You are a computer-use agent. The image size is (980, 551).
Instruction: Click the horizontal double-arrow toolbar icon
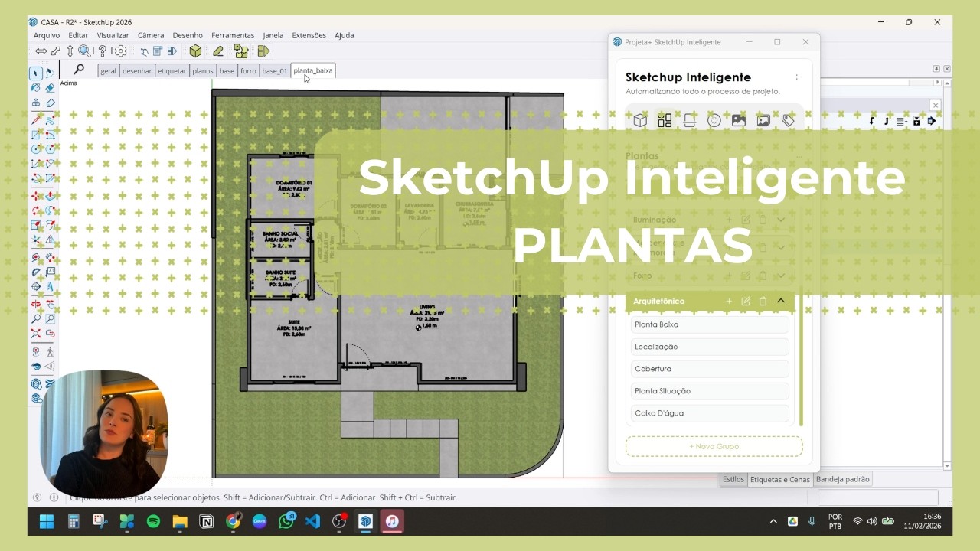[41, 51]
